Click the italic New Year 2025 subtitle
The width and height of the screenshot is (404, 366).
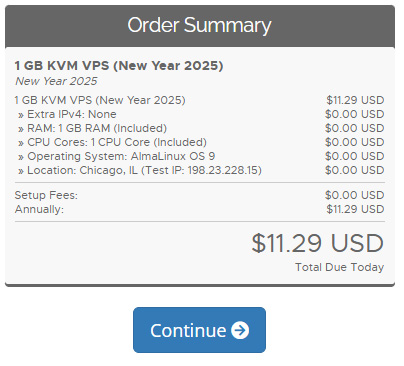56,81
